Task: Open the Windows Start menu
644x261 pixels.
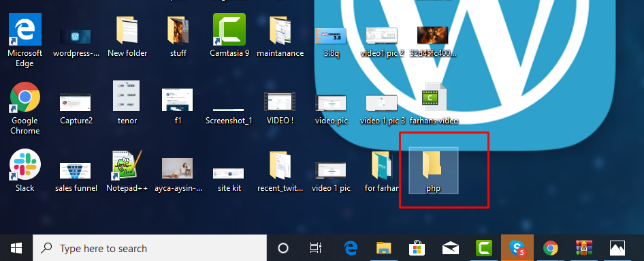Action: tap(16, 248)
